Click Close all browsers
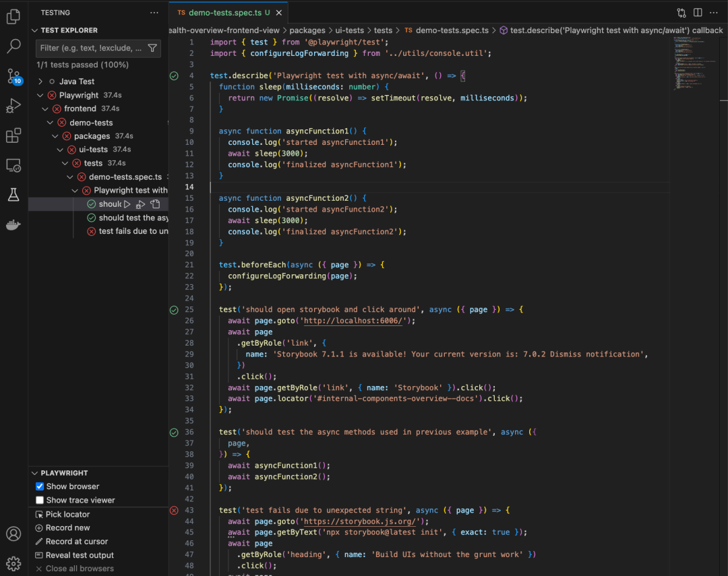The width and height of the screenshot is (728, 576). pyautogui.click(x=74, y=569)
